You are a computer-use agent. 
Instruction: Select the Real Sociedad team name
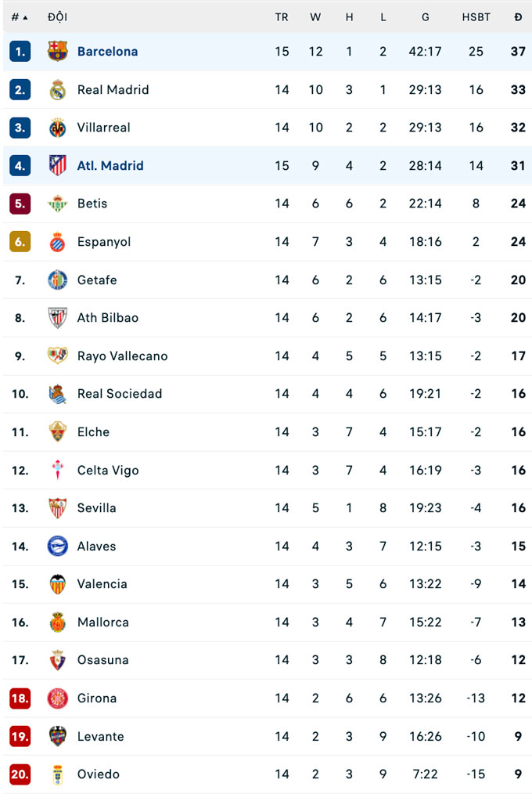[x=120, y=394]
